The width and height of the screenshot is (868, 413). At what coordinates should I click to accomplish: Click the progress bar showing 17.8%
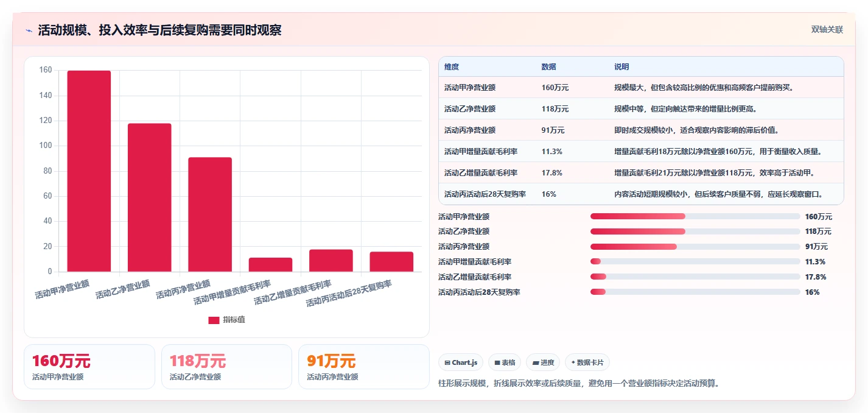tap(695, 277)
